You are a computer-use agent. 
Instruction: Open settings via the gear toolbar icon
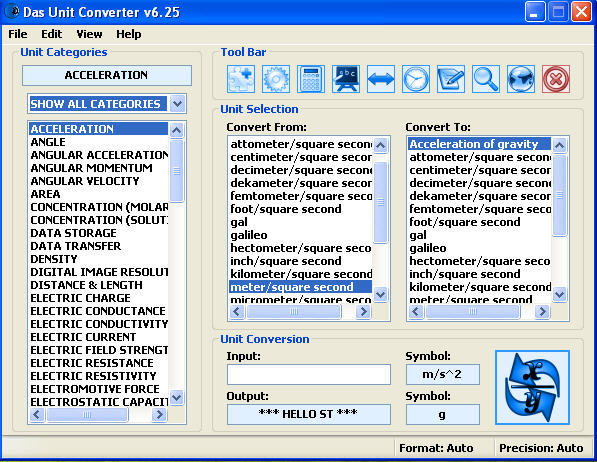click(x=276, y=79)
